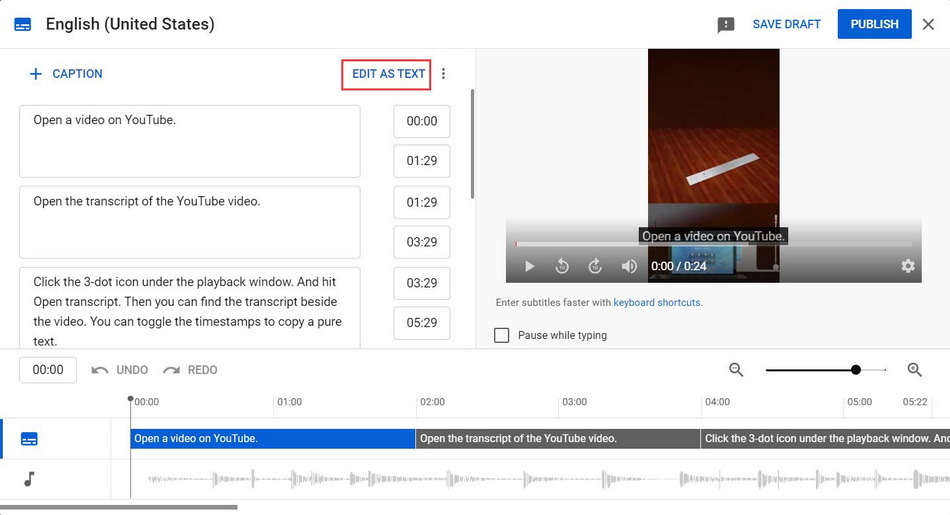Enable Pause while typing checkbox
This screenshot has height=515, width=950.
pos(502,336)
